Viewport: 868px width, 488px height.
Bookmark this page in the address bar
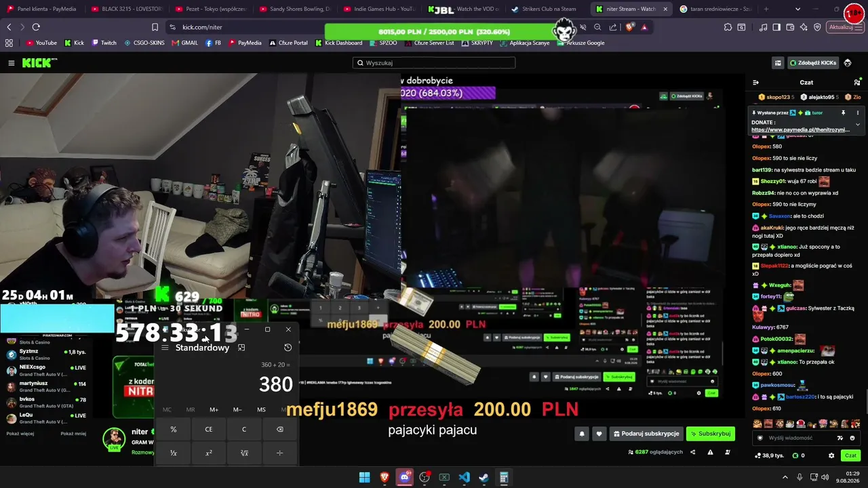click(x=155, y=27)
